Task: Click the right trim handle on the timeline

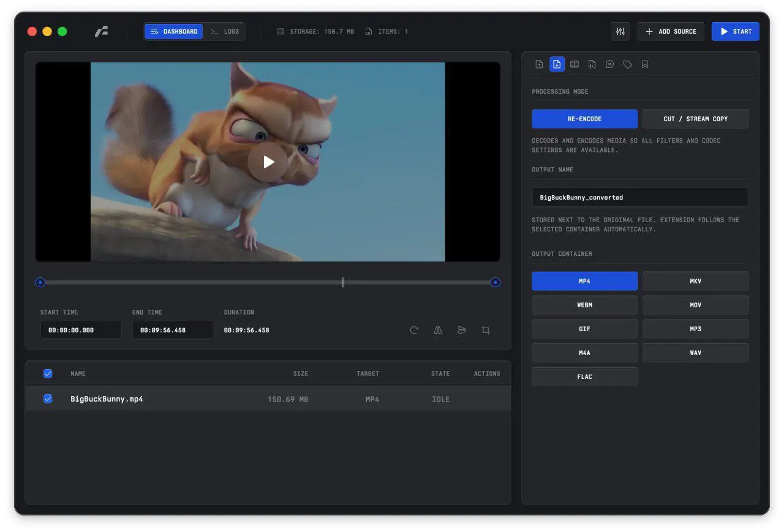Action: click(x=496, y=282)
